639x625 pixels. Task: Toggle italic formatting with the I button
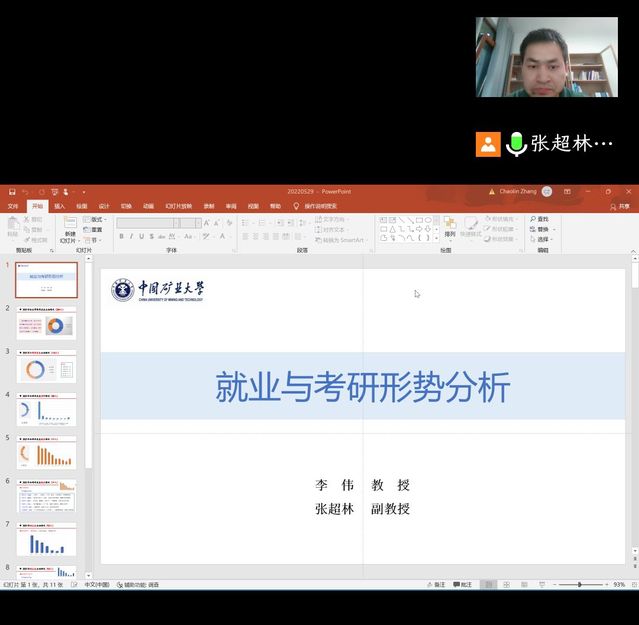click(x=131, y=237)
